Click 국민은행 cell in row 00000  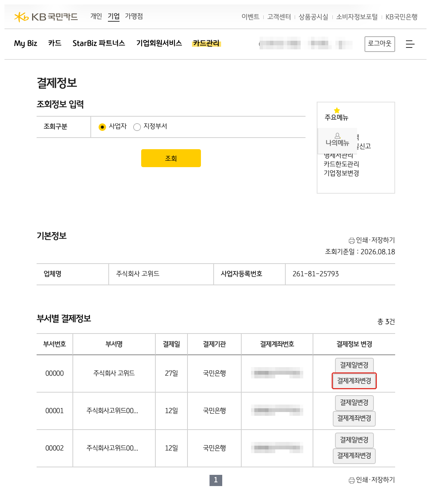pyautogui.click(x=214, y=374)
